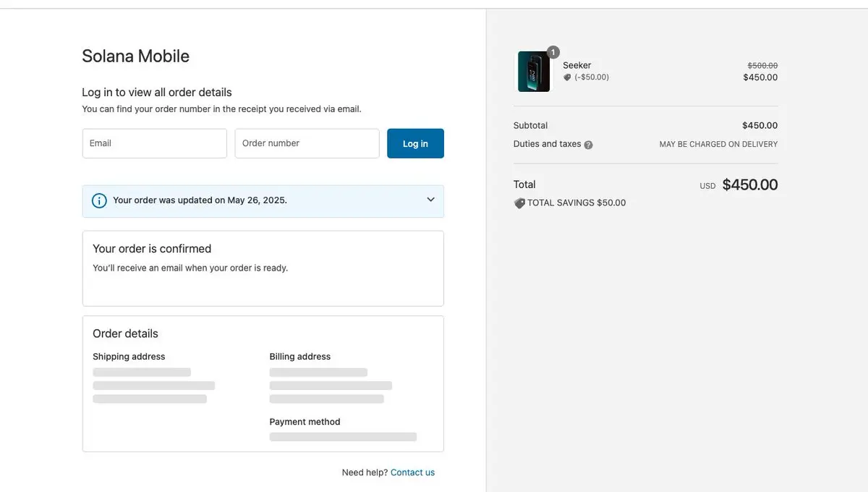
Task: Open the Contact us link
Action: coord(412,472)
